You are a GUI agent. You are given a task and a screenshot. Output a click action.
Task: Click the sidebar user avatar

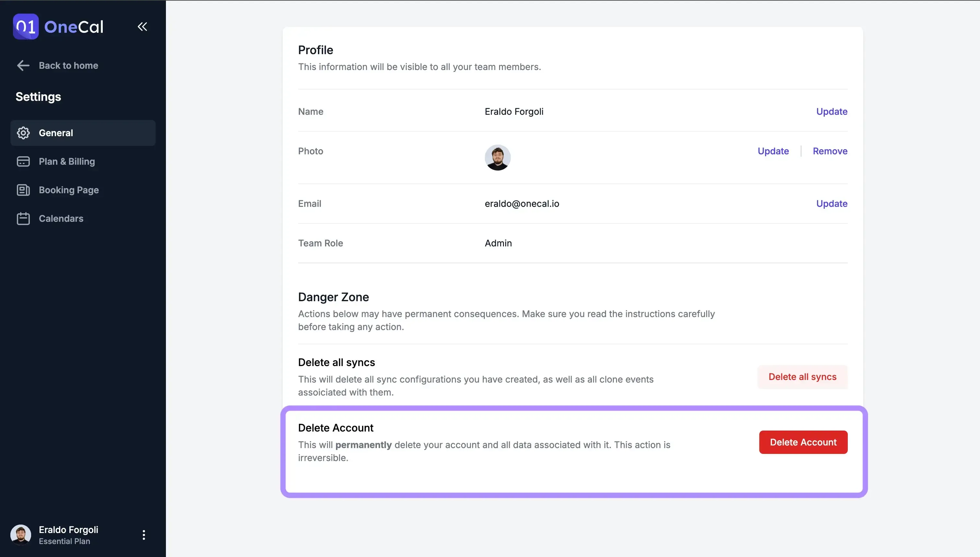(21, 535)
